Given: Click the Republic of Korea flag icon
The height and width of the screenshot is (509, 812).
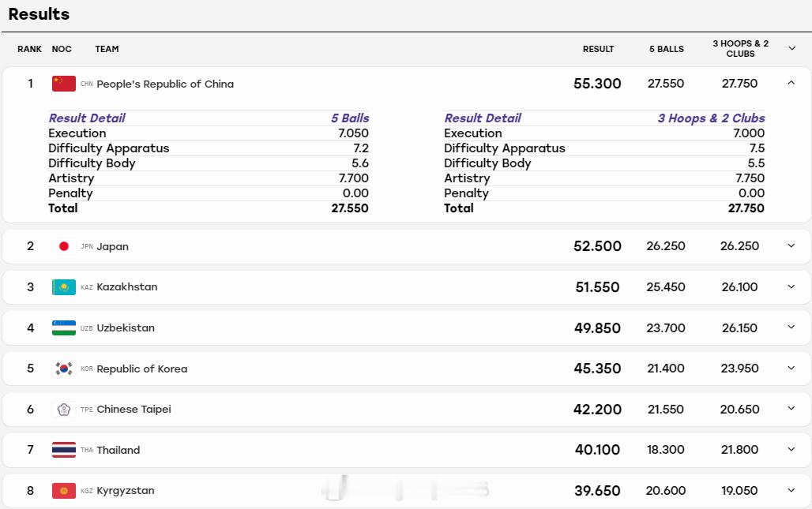Looking at the screenshot, I should pos(64,369).
